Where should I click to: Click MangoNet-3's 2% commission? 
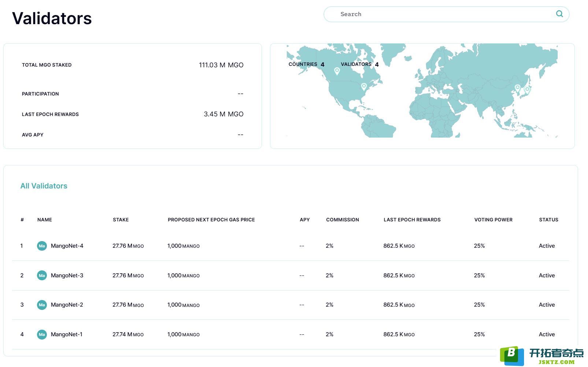[x=329, y=276]
